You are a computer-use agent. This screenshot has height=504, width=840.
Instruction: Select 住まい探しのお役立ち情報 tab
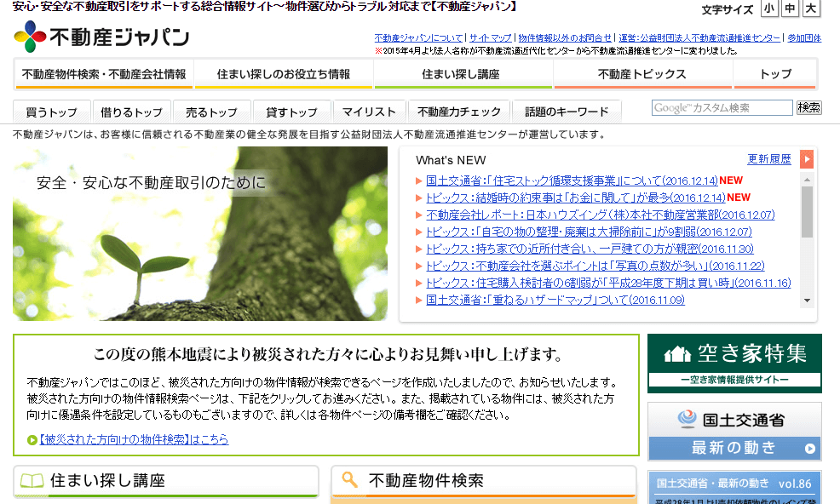pyautogui.click(x=284, y=74)
